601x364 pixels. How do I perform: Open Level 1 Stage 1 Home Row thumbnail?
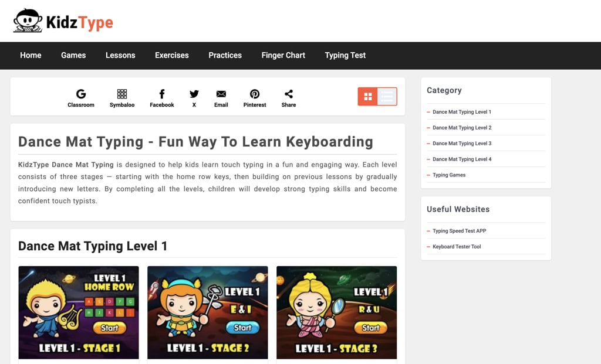coord(79,312)
